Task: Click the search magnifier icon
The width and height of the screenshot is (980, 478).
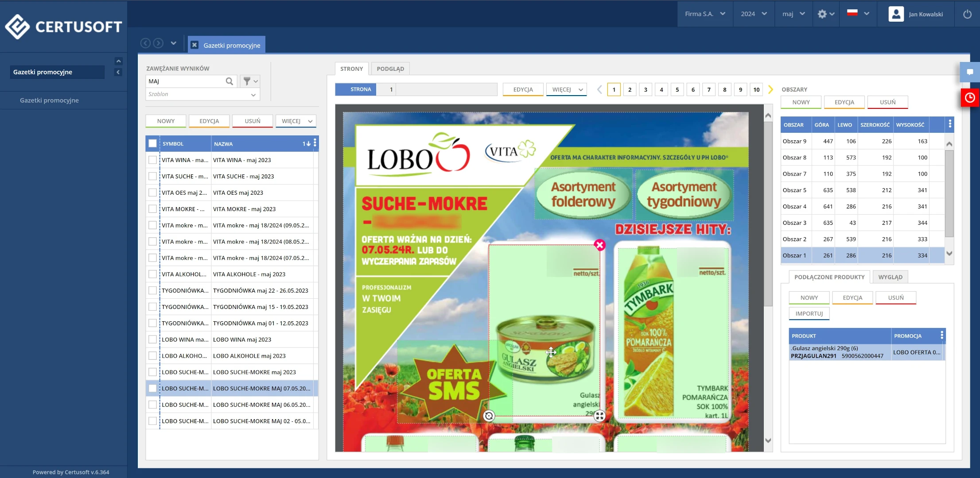Action: tap(229, 81)
